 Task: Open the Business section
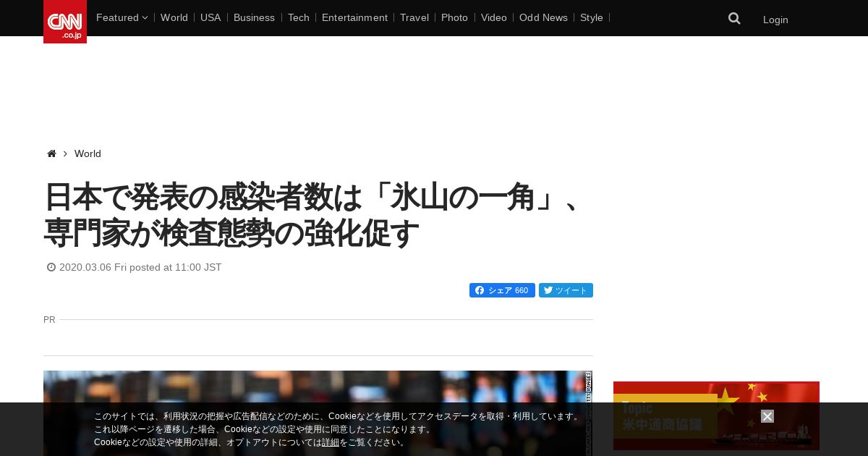[x=254, y=17]
